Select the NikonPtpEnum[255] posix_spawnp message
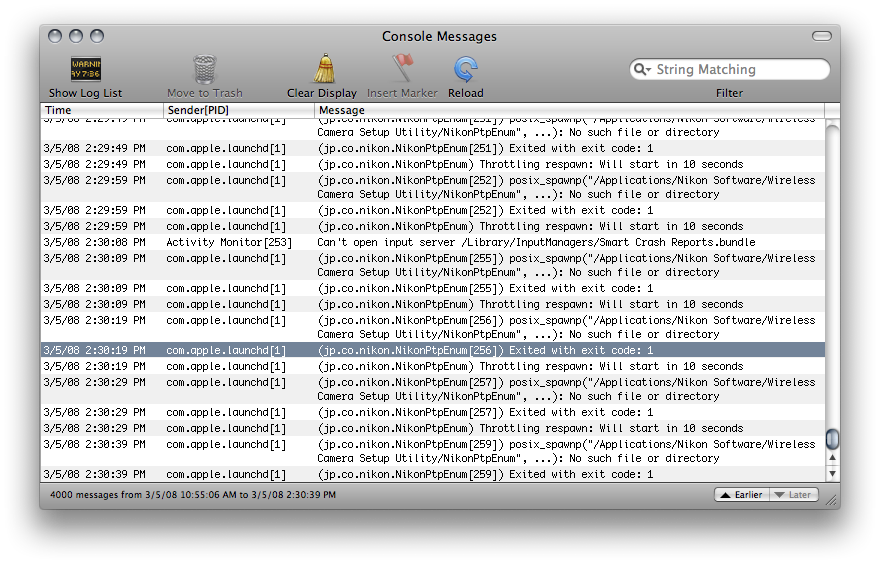 (566, 265)
